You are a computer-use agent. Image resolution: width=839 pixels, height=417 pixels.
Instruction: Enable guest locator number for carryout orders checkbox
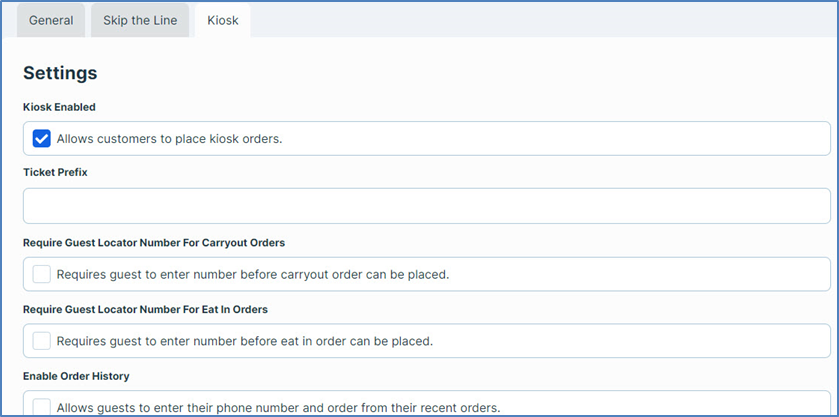pos(42,274)
